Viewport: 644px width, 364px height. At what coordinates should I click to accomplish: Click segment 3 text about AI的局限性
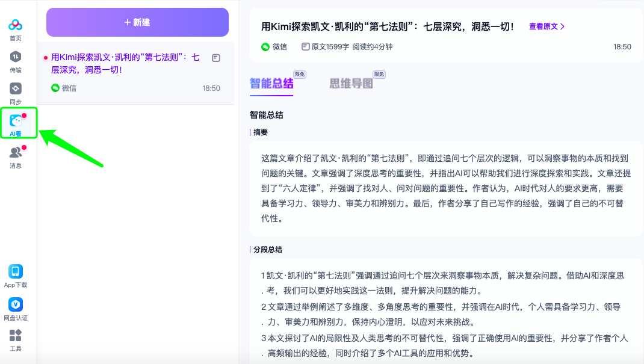445,345
